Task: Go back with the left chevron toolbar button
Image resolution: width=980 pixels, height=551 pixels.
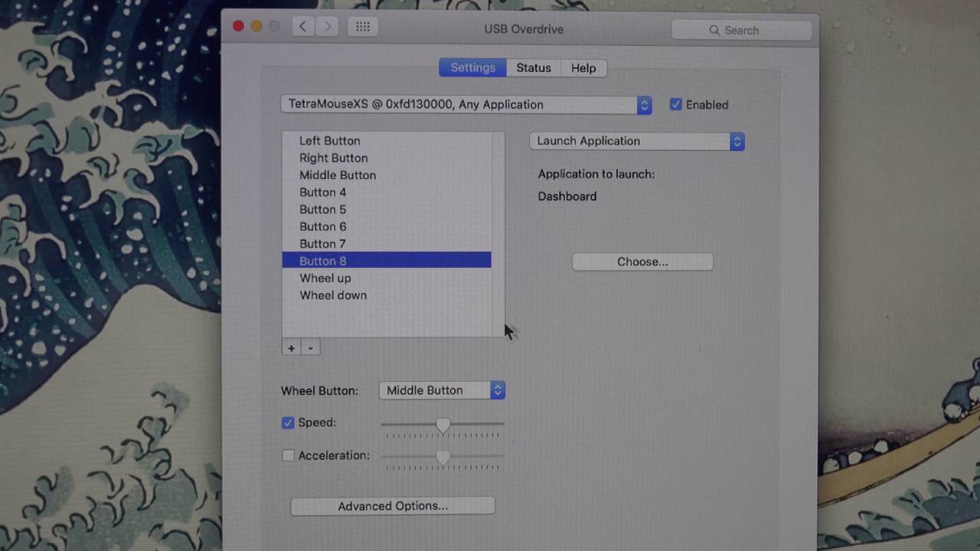Action: (x=302, y=27)
